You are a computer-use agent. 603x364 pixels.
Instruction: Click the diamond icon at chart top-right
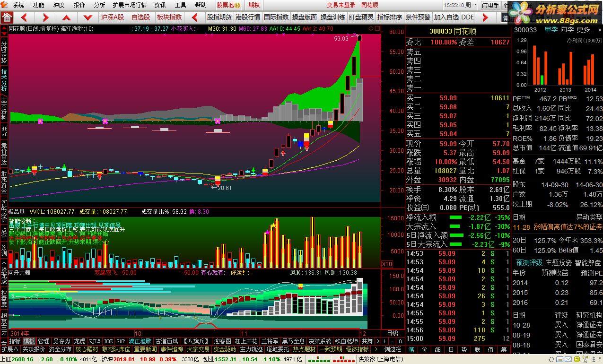370,28
